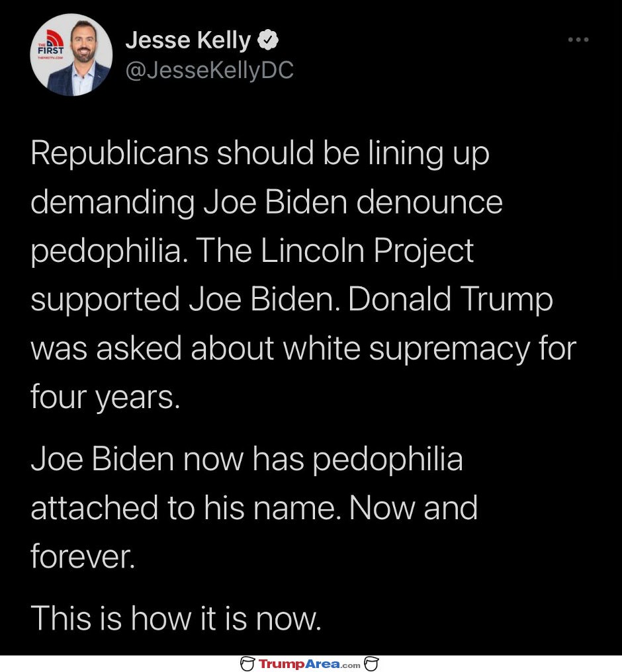Open the three-dot more options menu
This screenshot has height=672, width=622.
(x=578, y=40)
